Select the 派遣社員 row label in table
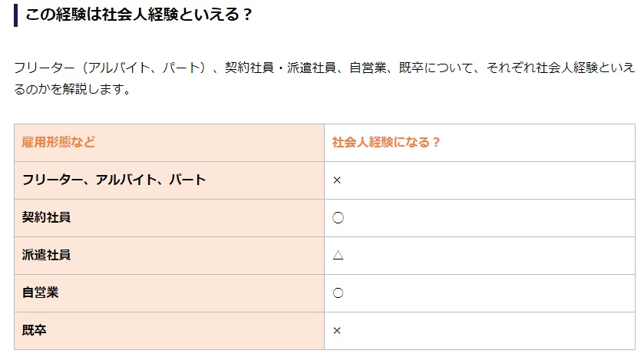The height and width of the screenshot is (357, 644). 47,256
